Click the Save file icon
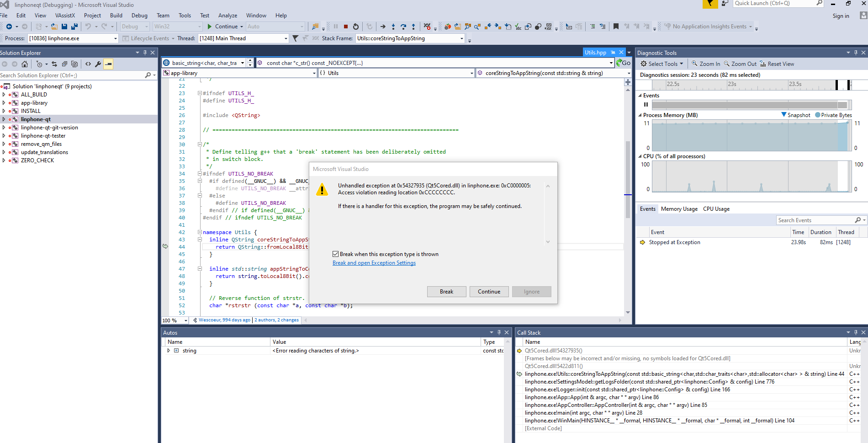Viewport: 868px width, 443px height. [64, 27]
